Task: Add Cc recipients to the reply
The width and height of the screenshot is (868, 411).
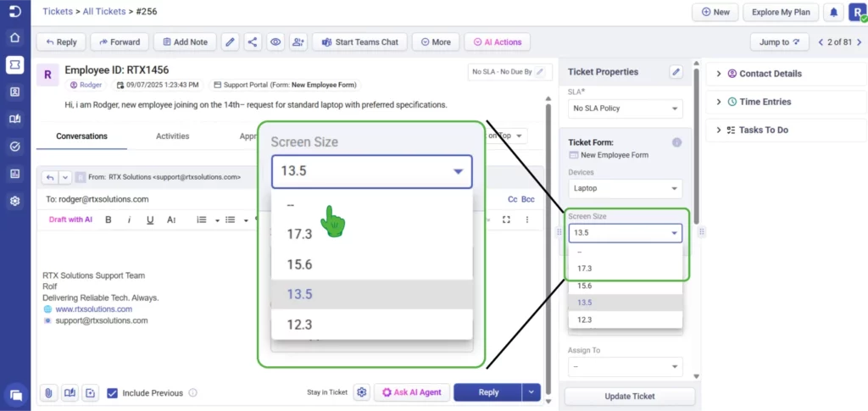Action: 512,199
